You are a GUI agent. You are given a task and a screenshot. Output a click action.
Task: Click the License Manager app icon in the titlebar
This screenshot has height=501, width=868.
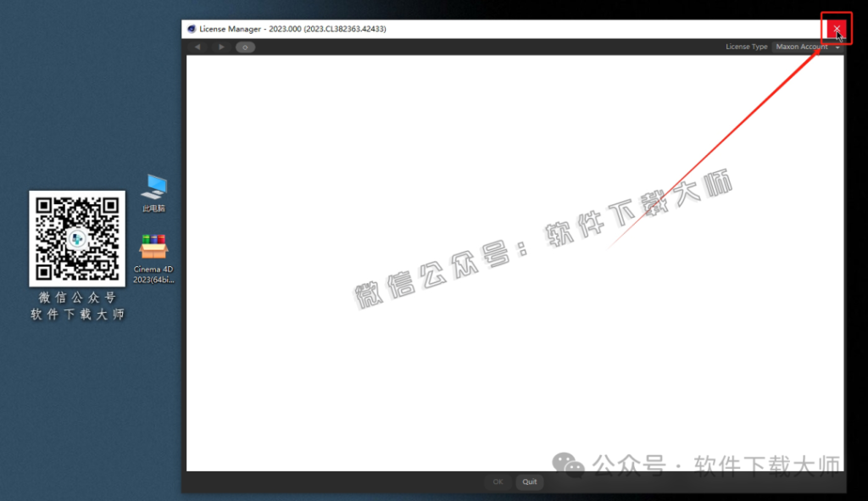pos(190,28)
